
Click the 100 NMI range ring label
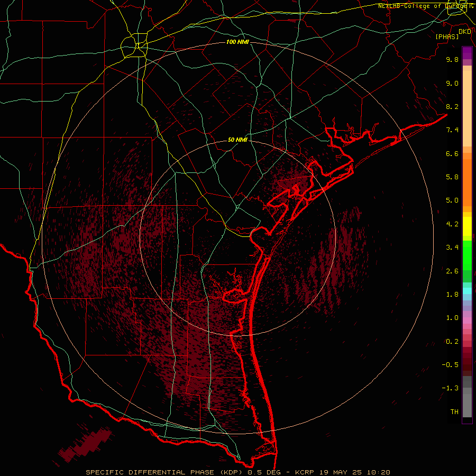pyautogui.click(x=237, y=42)
